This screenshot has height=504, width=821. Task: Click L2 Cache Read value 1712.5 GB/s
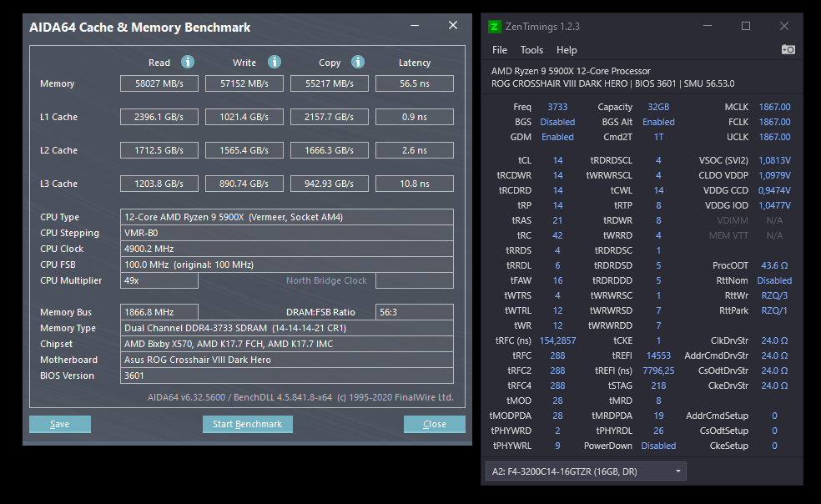tap(159, 150)
